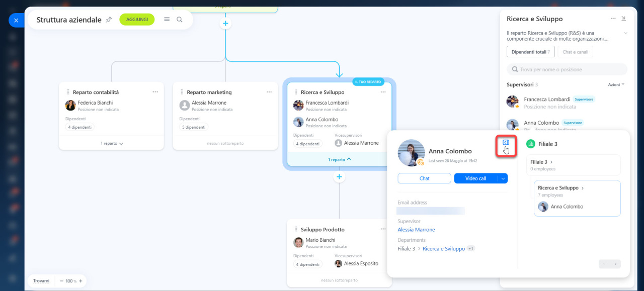Focus the 'Trova per nome o posizione' search field
The height and width of the screenshot is (291, 644).
tap(567, 69)
